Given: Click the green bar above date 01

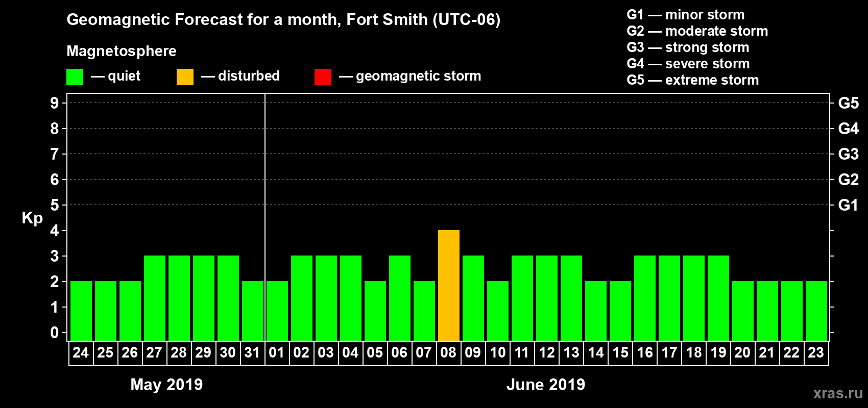Looking at the screenshot, I should pyautogui.click(x=277, y=311).
